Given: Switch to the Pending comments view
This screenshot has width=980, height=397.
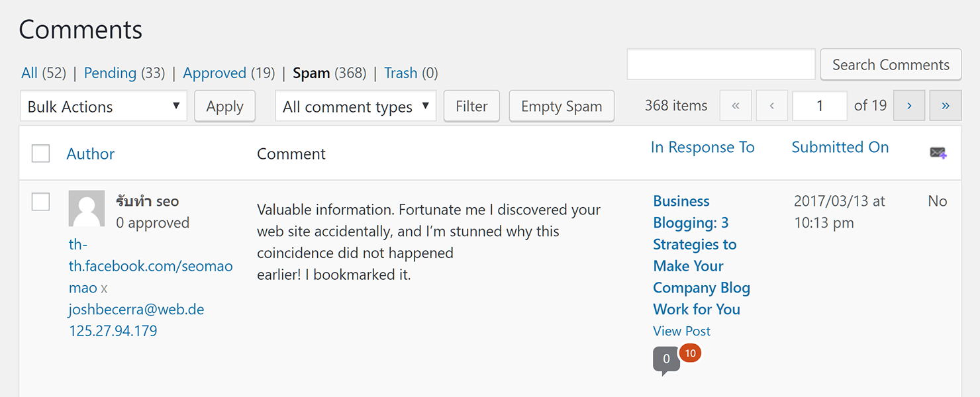Looking at the screenshot, I should tap(110, 73).
